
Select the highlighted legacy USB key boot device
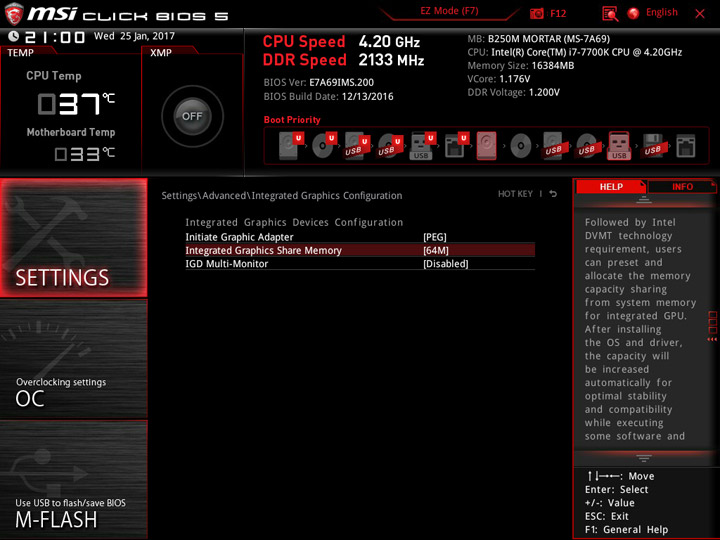pos(619,146)
